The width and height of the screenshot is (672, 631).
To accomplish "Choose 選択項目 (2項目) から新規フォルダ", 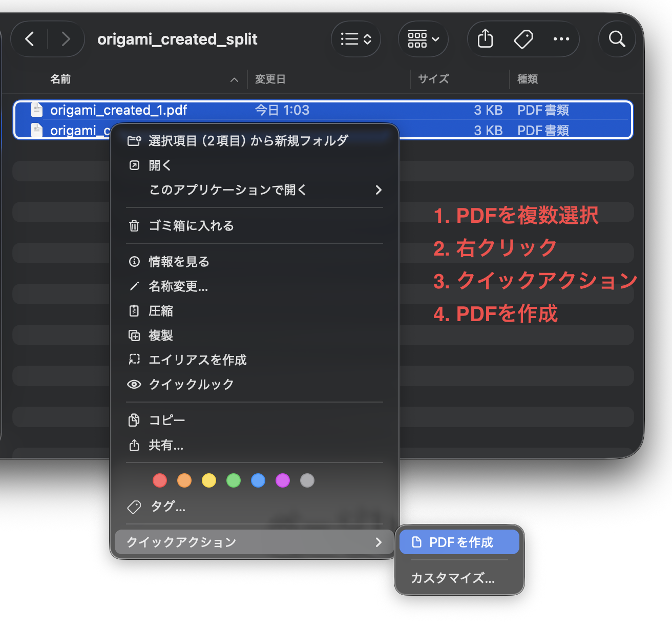I will (x=255, y=140).
